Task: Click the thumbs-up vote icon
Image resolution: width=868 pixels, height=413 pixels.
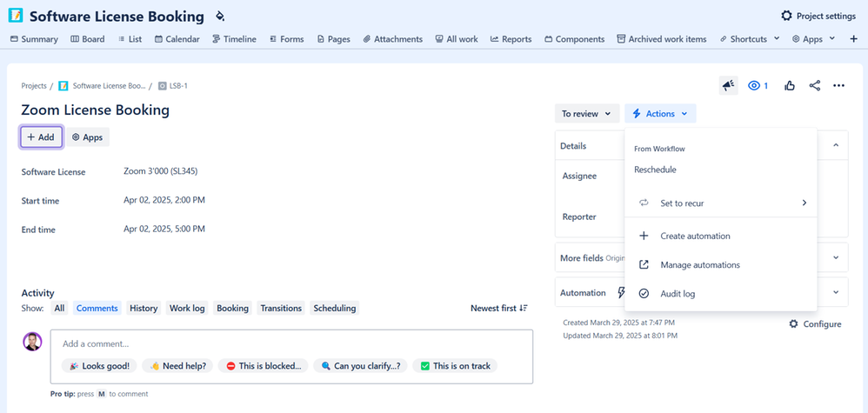Action: 790,85
